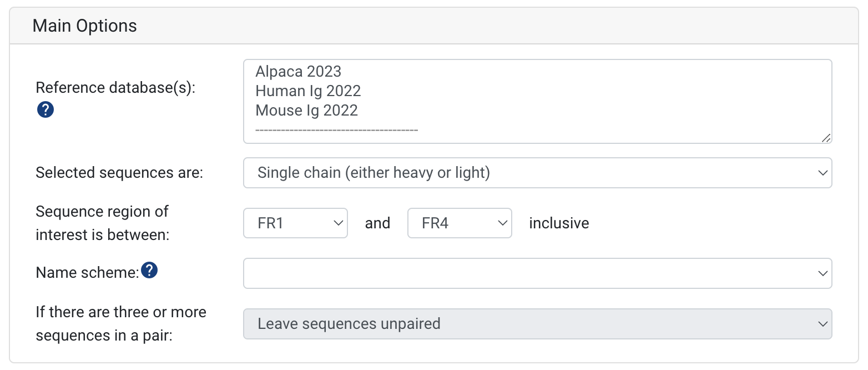Open the Selected sequences are dropdown
868x370 pixels.
point(537,173)
